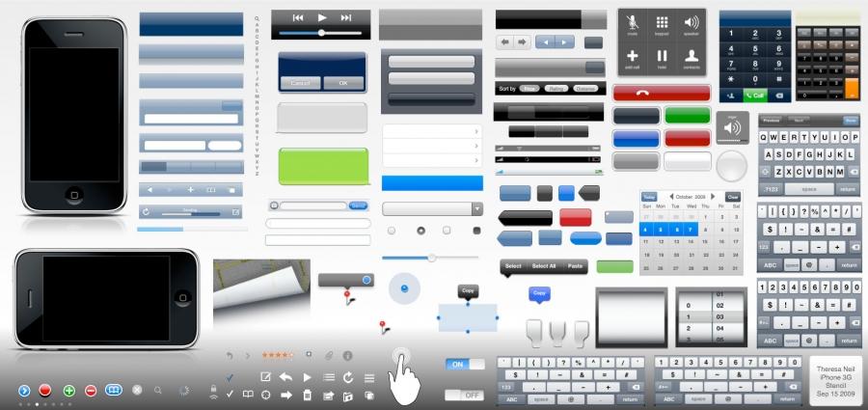The width and height of the screenshot is (868, 410).
Task: Click the lime green rounded button
Action: 324,166
